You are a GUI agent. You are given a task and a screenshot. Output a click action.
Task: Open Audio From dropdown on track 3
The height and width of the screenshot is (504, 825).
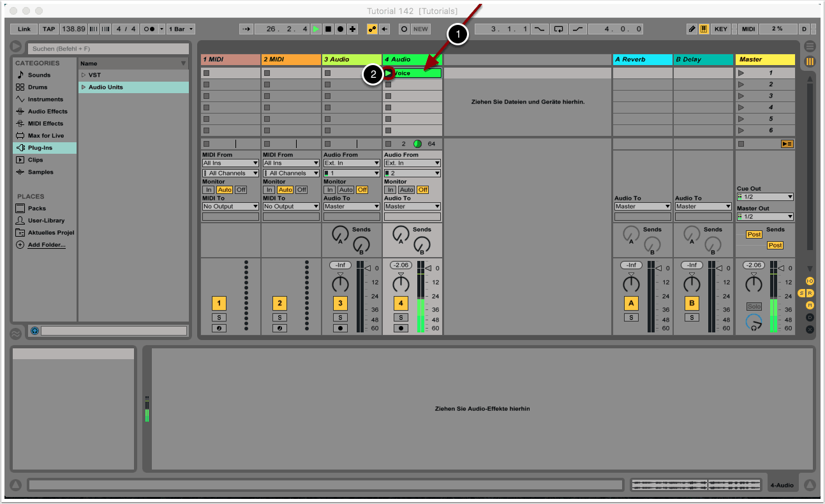pyautogui.click(x=352, y=163)
